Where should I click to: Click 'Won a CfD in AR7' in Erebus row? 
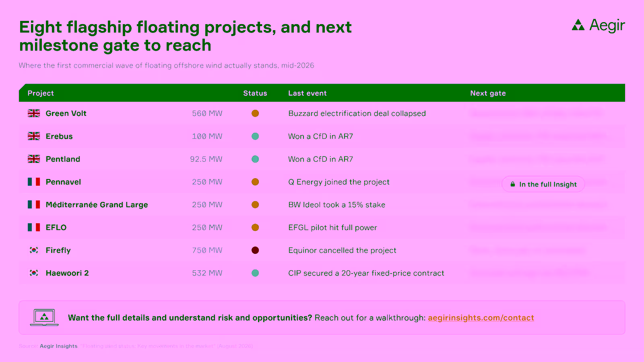320,136
